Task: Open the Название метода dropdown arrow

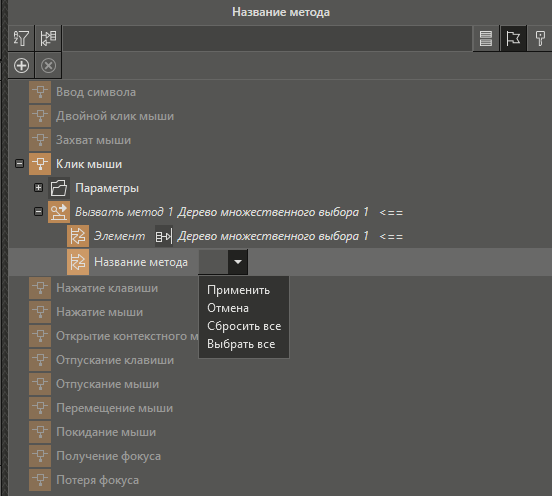Action: click(238, 262)
